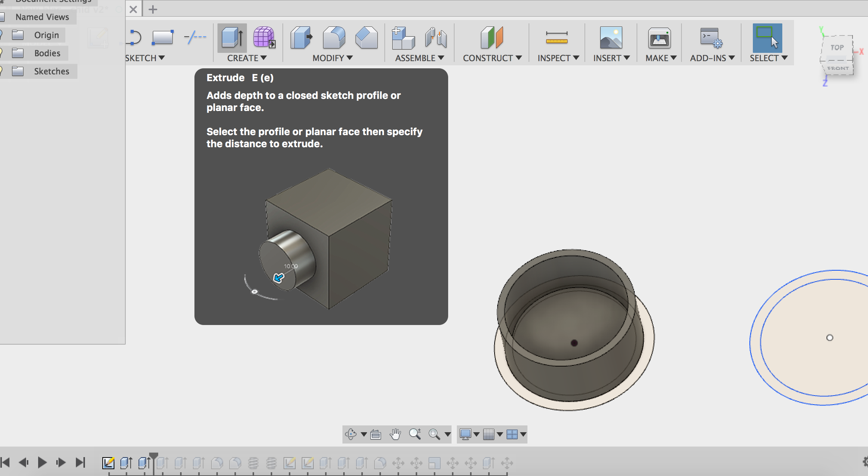Open the CONSTRUCT dropdown menu
The height and width of the screenshot is (476, 868).
(x=492, y=58)
